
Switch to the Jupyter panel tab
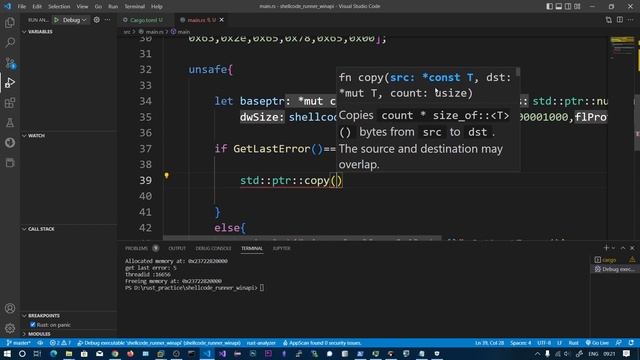pyautogui.click(x=281, y=248)
